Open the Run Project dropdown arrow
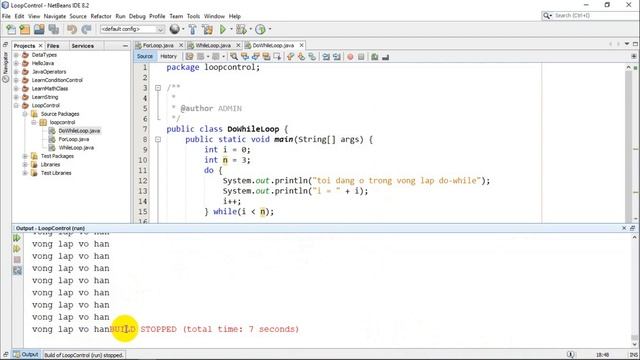The image size is (640, 360). 231,29
